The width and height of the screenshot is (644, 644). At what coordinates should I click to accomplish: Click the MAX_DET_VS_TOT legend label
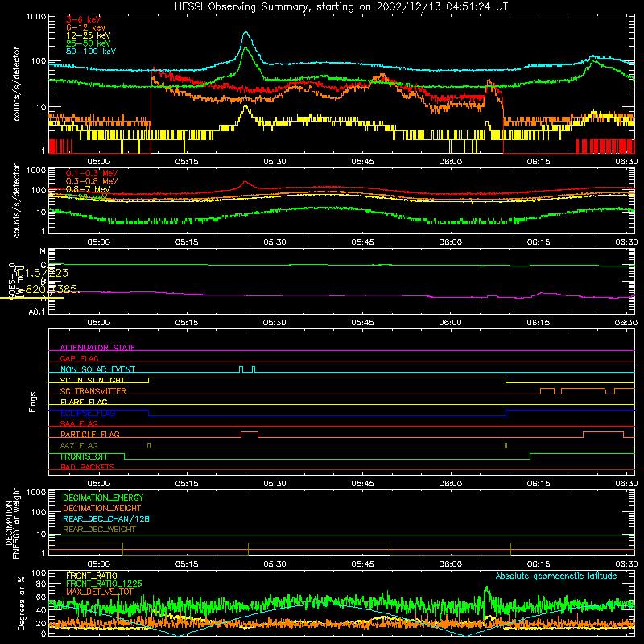pyautogui.click(x=100, y=592)
